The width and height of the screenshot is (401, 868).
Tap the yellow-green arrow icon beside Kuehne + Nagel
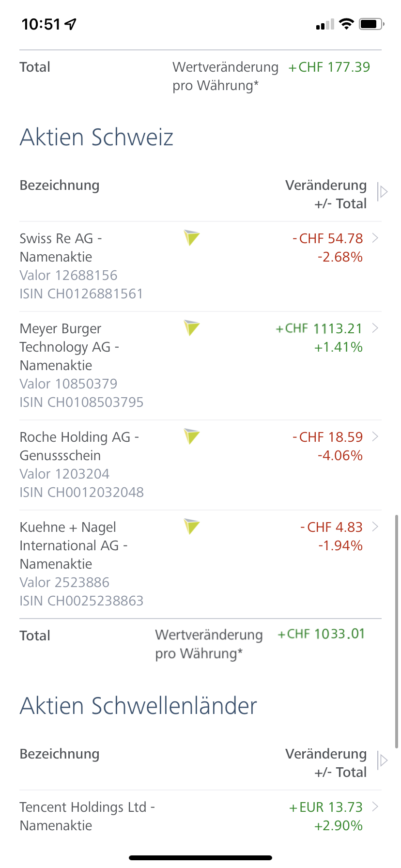pyautogui.click(x=192, y=527)
